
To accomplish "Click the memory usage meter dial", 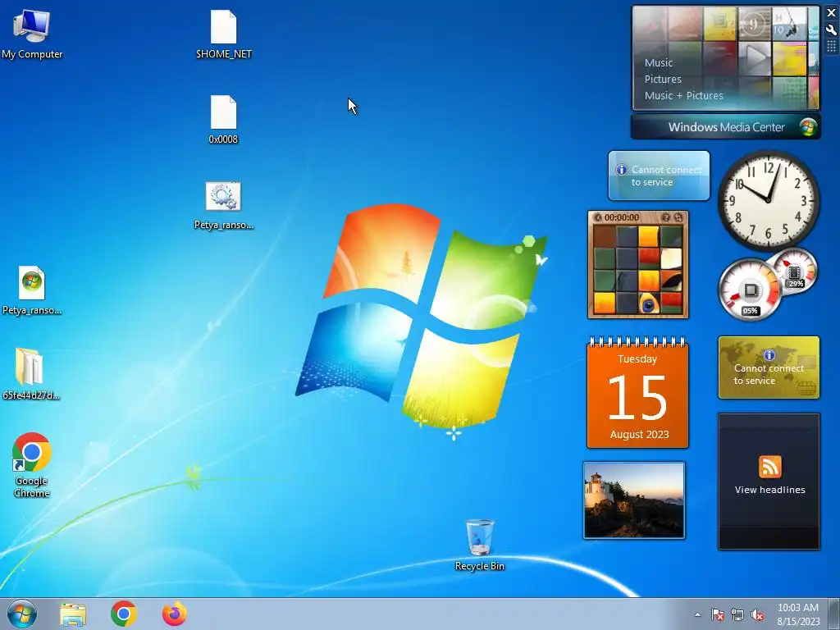I will pyautogui.click(x=794, y=272).
